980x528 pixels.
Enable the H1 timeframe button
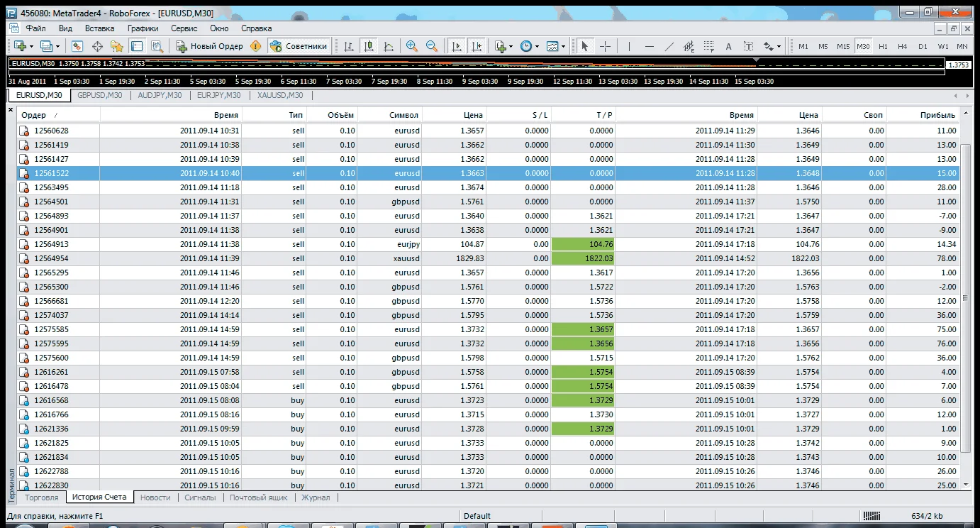(882, 46)
